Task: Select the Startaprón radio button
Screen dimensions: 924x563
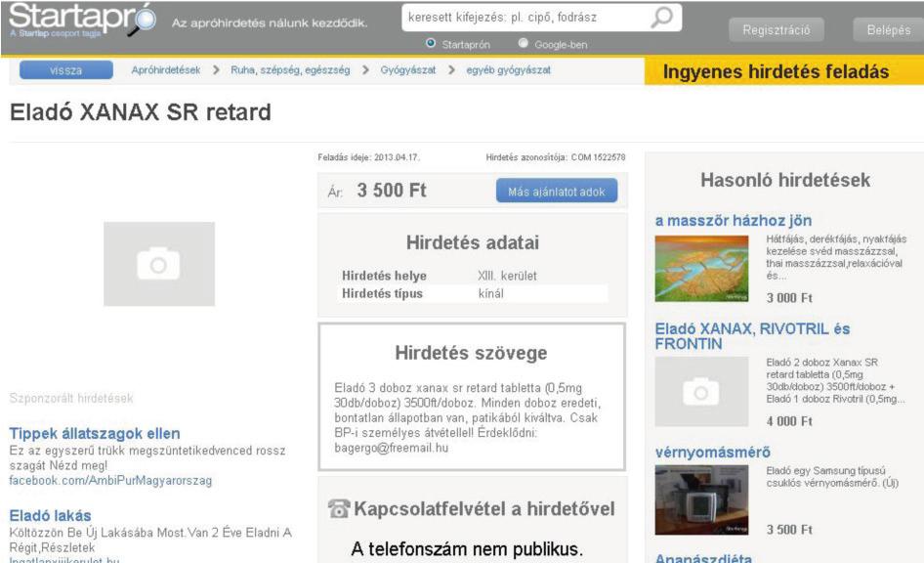Action: [431, 43]
